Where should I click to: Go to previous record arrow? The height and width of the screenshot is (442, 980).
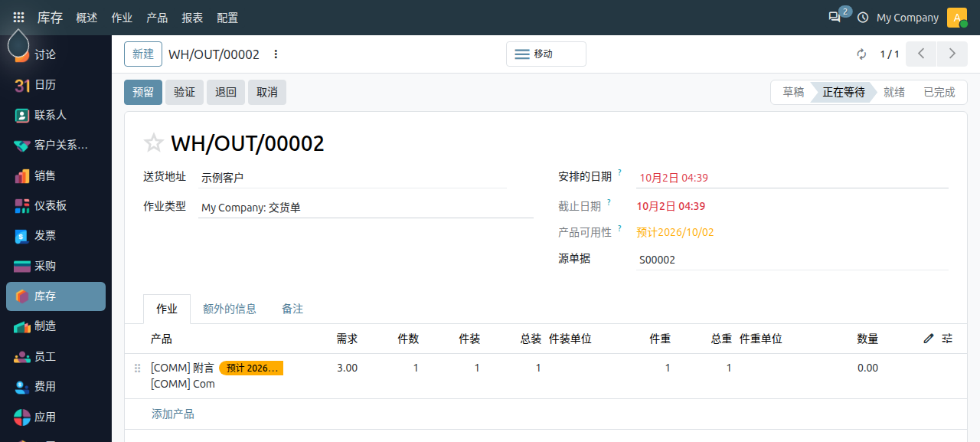pos(921,54)
